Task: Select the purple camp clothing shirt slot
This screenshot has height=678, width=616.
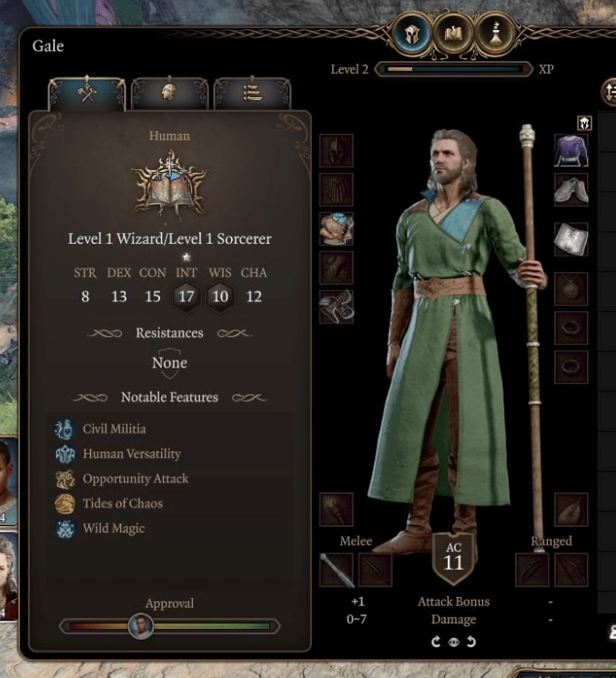Action: click(x=571, y=150)
